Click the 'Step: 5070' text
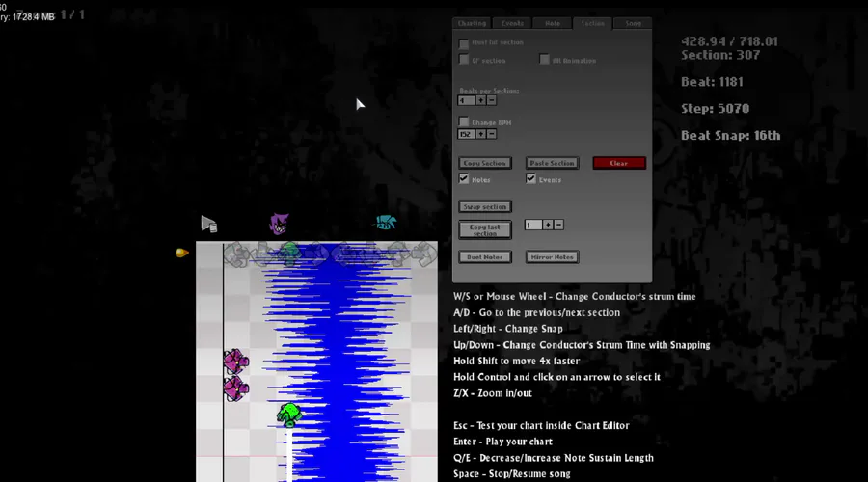The image size is (868, 482). [716, 109]
